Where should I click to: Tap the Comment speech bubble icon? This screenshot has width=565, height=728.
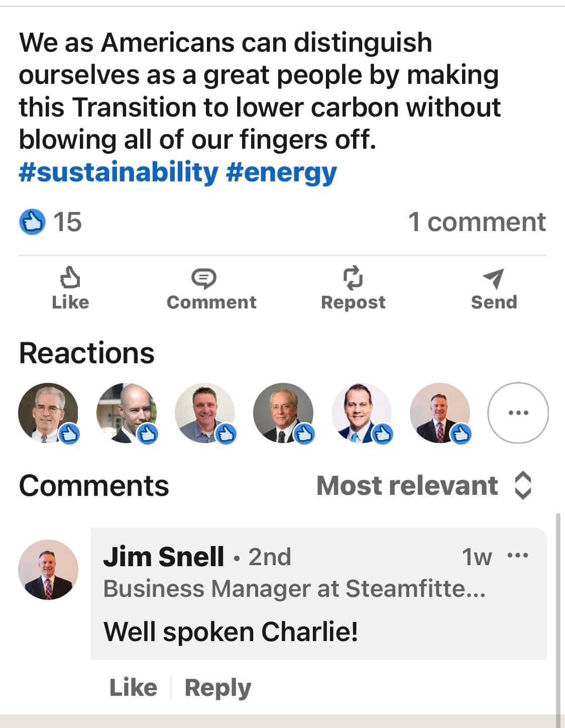[204, 278]
